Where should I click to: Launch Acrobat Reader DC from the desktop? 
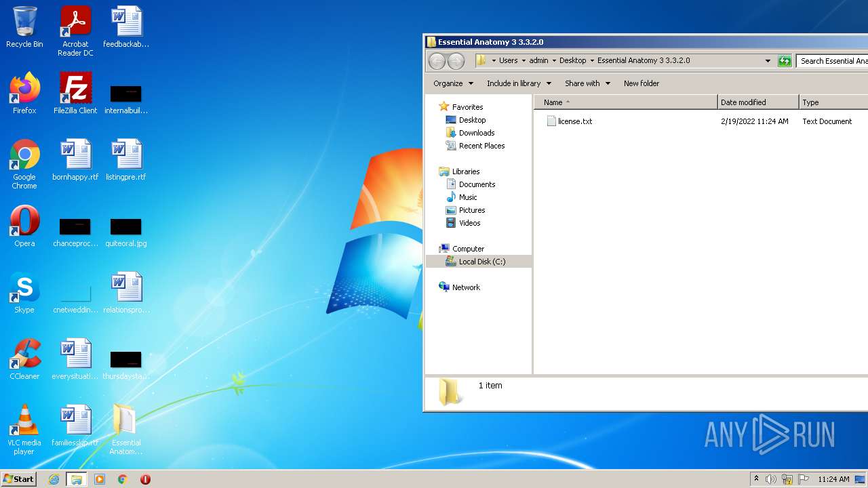pos(75,32)
